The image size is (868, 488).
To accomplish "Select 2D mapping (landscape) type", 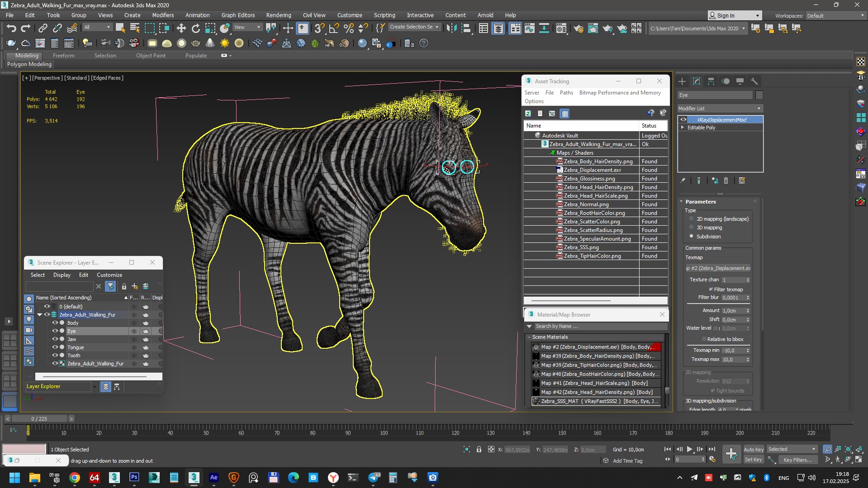I will click(691, 219).
